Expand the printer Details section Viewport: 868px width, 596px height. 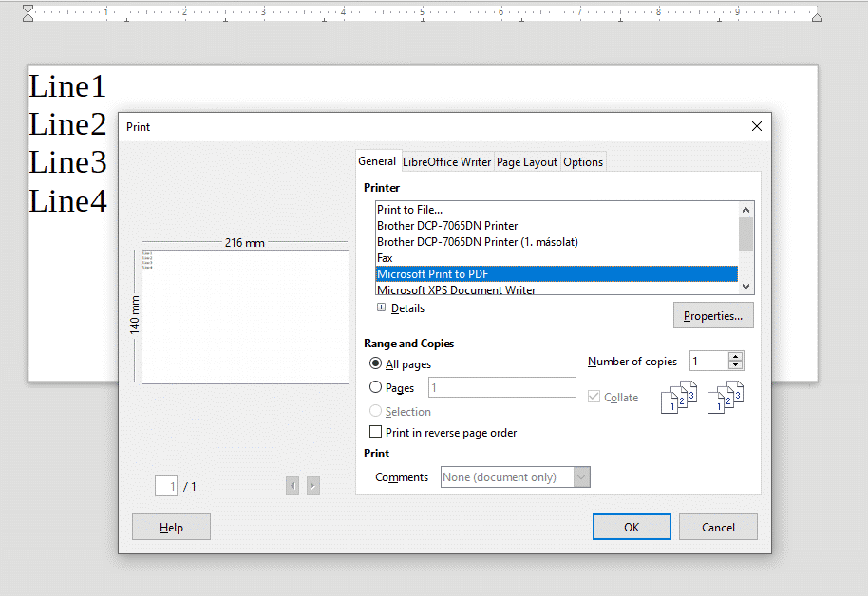coord(381,307)
